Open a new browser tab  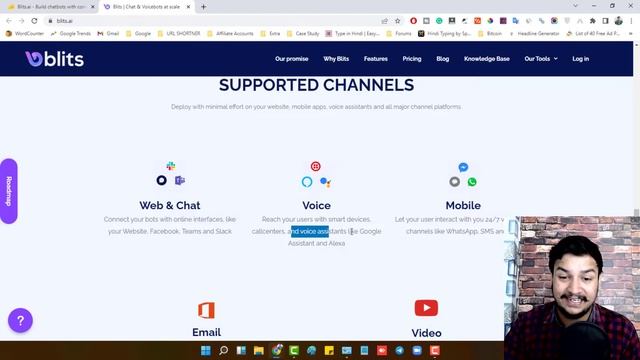point(203,7)
